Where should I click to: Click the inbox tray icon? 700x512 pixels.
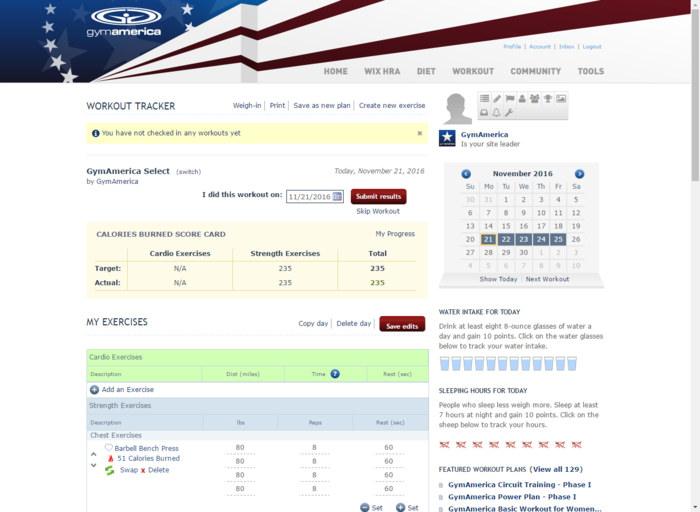click(484, 112)
